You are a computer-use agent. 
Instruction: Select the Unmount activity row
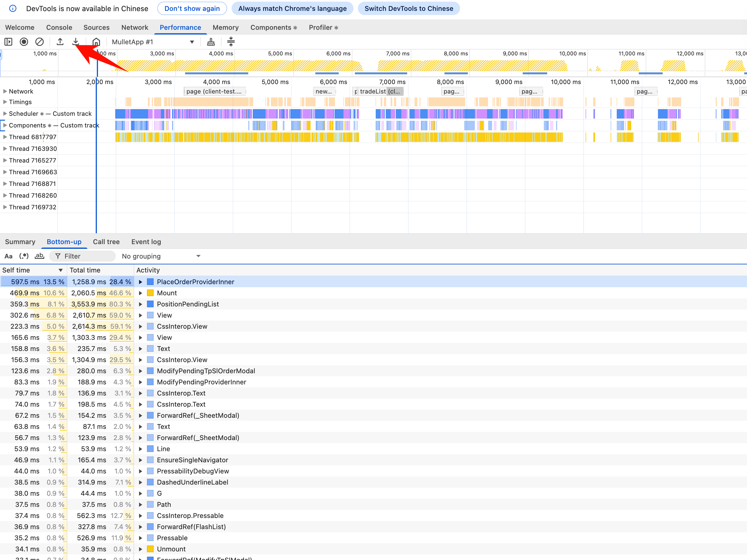pyautogui.click(x=373, y=549)
